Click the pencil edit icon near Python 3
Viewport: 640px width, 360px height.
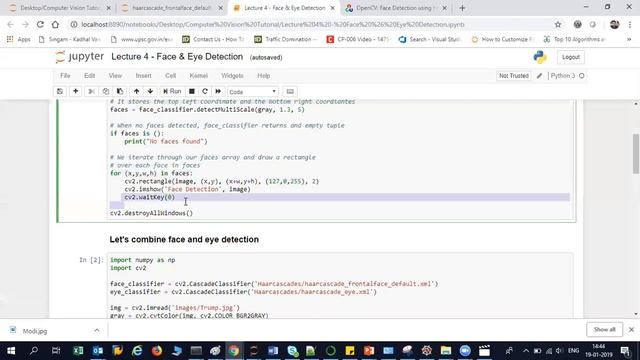tap(539, 76)
